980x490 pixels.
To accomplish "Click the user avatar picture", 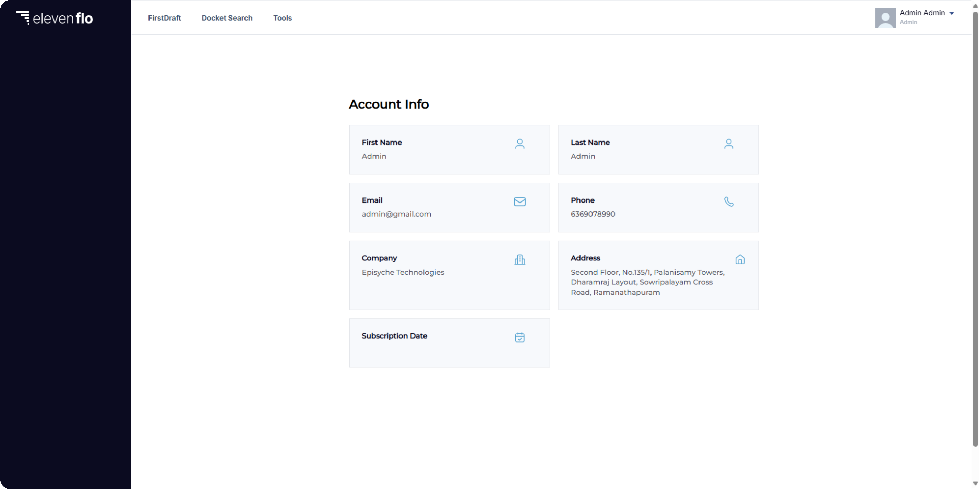I will [x=885, y=17].
